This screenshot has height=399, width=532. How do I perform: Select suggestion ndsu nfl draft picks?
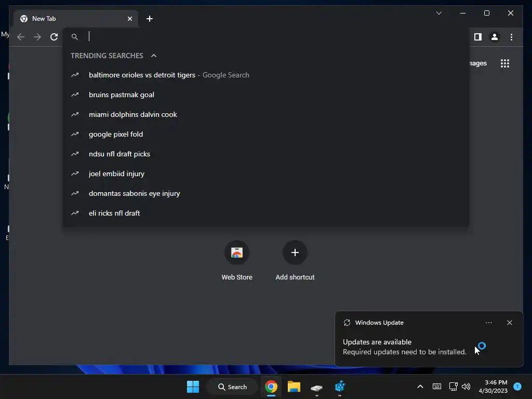point(266,154)
